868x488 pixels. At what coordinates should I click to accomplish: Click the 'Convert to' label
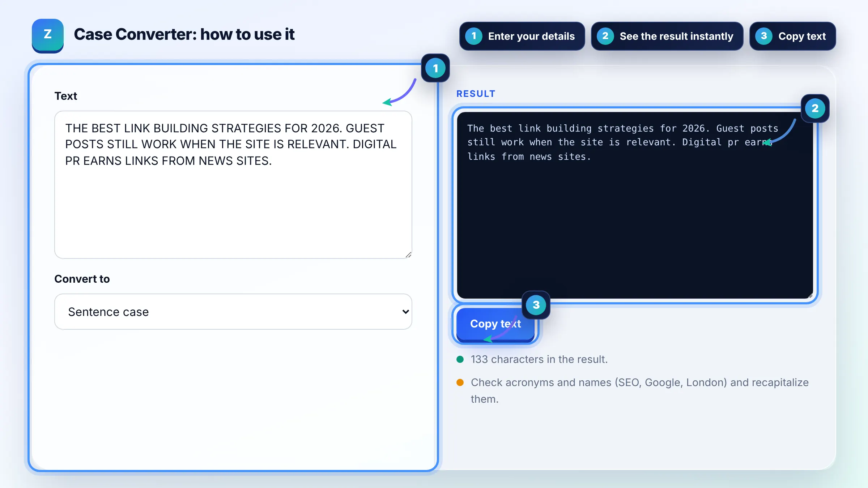coord(82,279)
